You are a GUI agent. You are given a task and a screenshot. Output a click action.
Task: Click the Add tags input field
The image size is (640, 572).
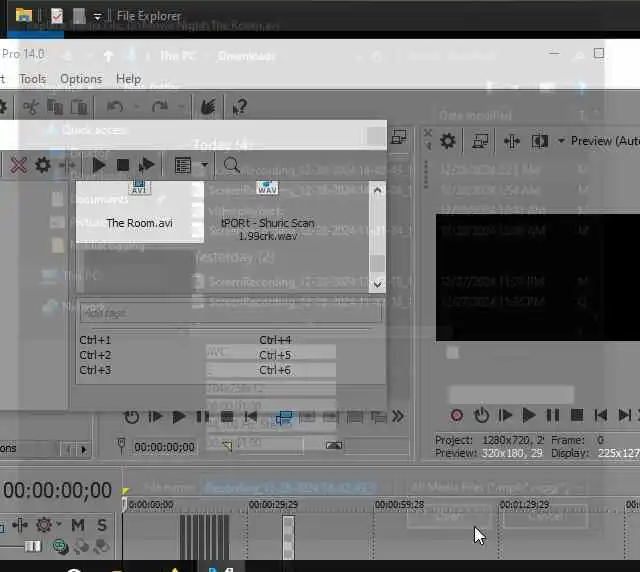(231, 313)
